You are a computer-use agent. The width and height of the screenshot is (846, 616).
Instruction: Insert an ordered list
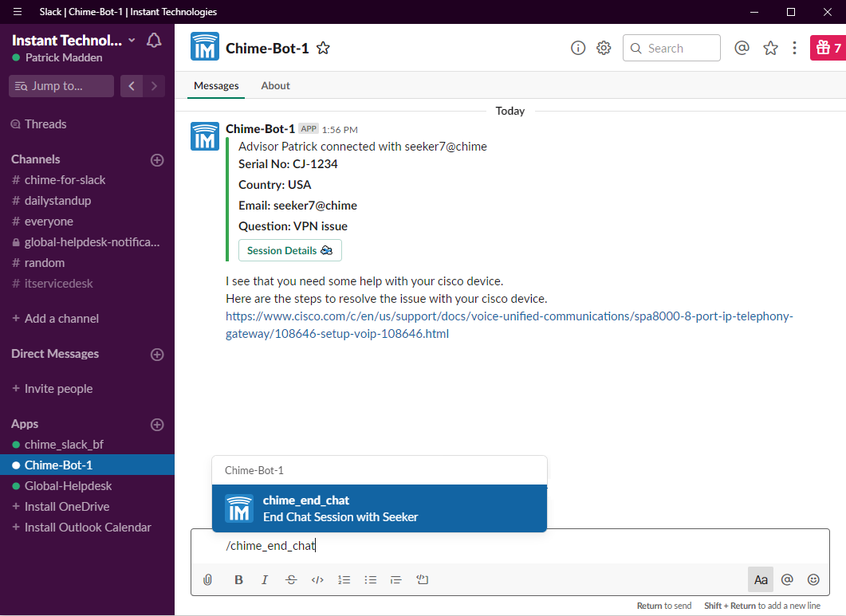pyautogui.click(x=344, y=580)
